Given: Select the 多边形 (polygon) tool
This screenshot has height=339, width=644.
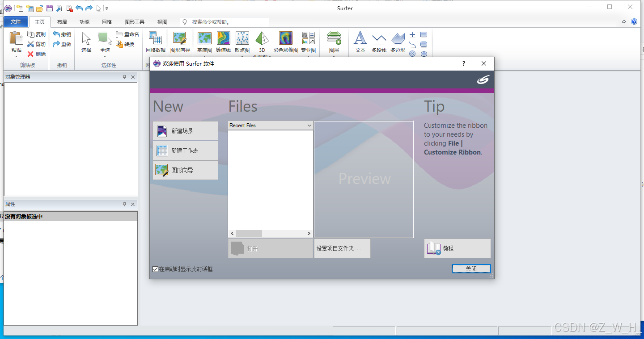Looking at the screenshot, I should pos(398,42).
